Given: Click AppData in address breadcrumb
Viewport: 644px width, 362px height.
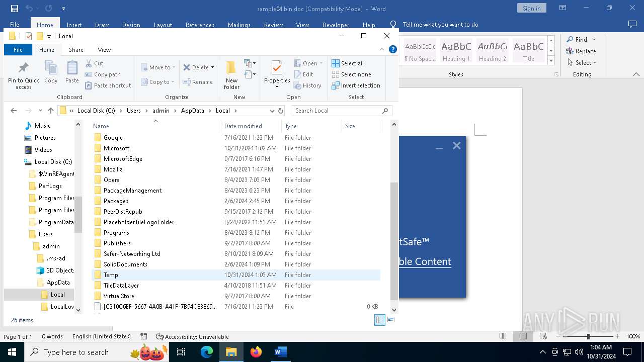Looking at the screenshot, I should [x=193, y=111].
